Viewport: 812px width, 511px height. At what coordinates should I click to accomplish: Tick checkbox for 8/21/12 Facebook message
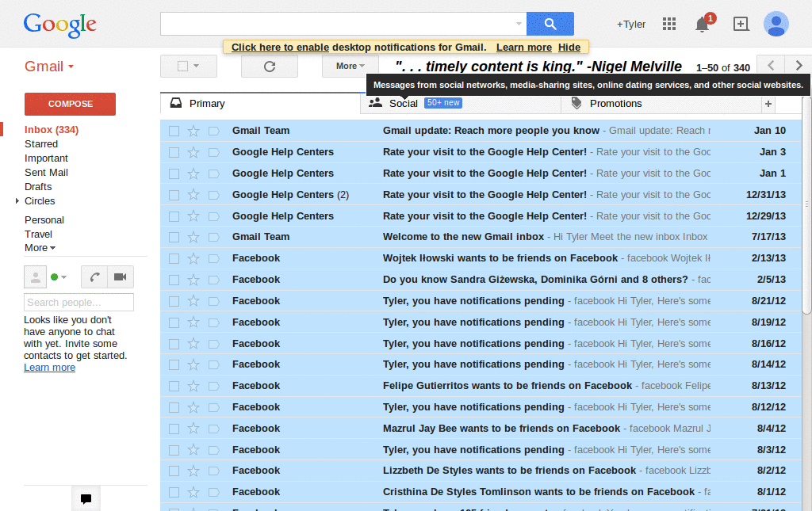click(174, 301)
